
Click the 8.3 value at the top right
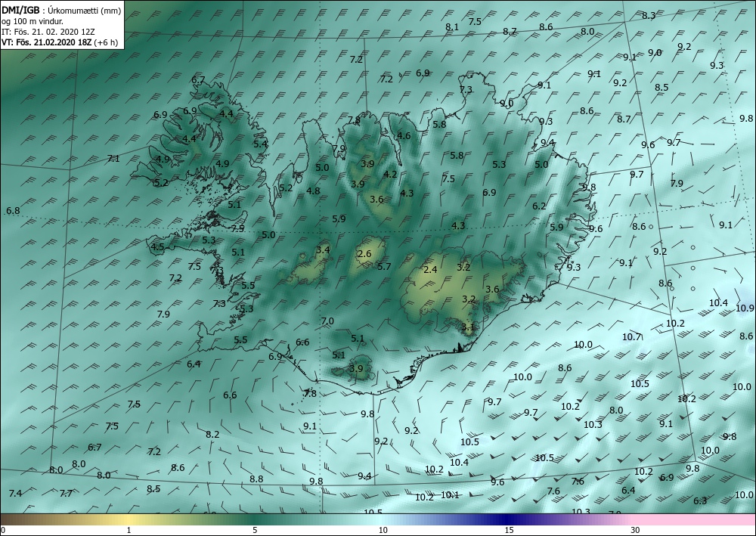(649, 16)
